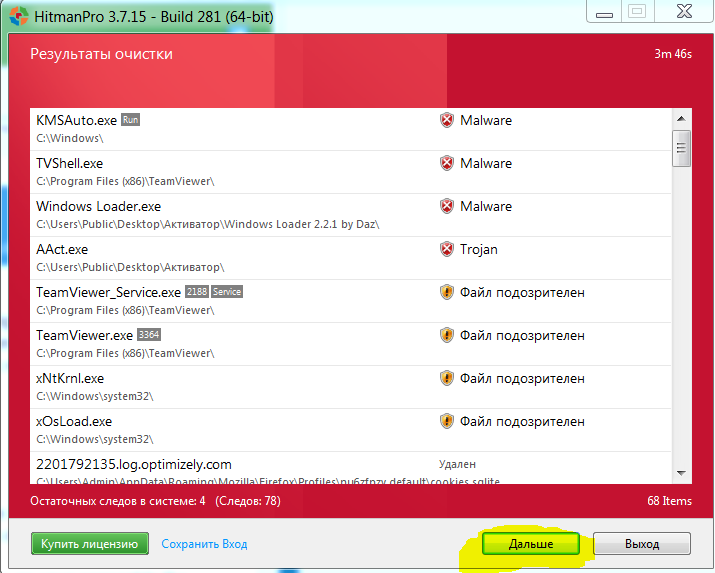
Task: Click the system32 path under xOsLoad.exe
Action: click(x=95, y=439)
